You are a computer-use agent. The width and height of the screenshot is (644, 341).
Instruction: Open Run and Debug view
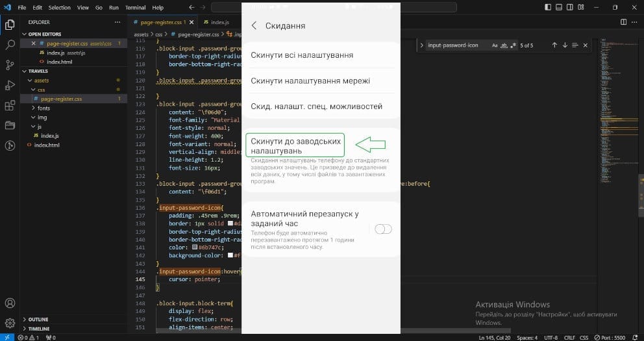tap(10, 85)
